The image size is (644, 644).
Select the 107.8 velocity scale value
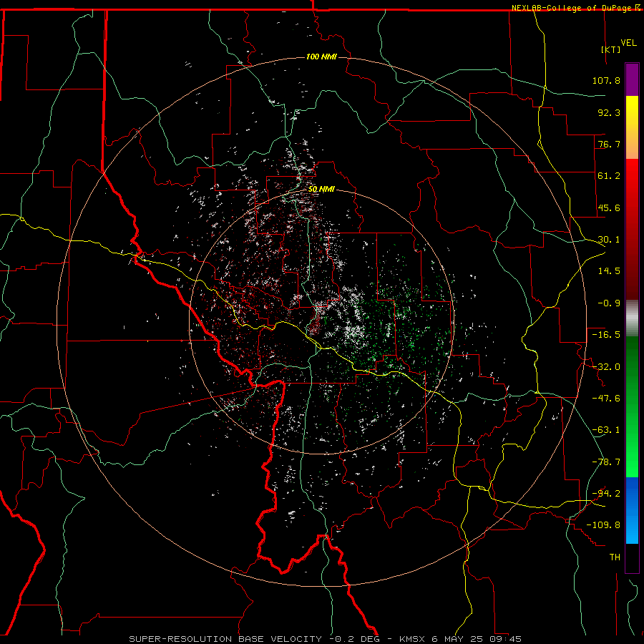606,80
